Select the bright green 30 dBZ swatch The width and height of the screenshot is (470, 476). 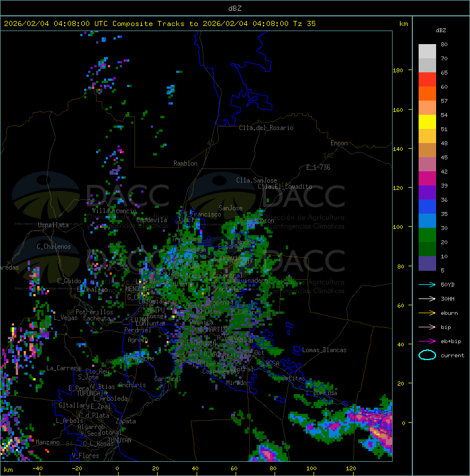tap(427, 235)
